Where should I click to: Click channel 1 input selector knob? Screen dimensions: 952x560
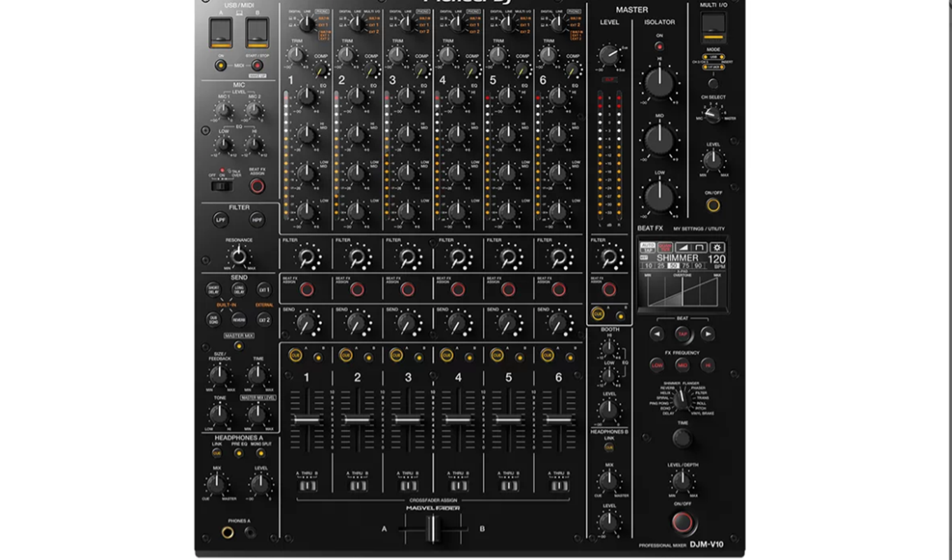306,24
